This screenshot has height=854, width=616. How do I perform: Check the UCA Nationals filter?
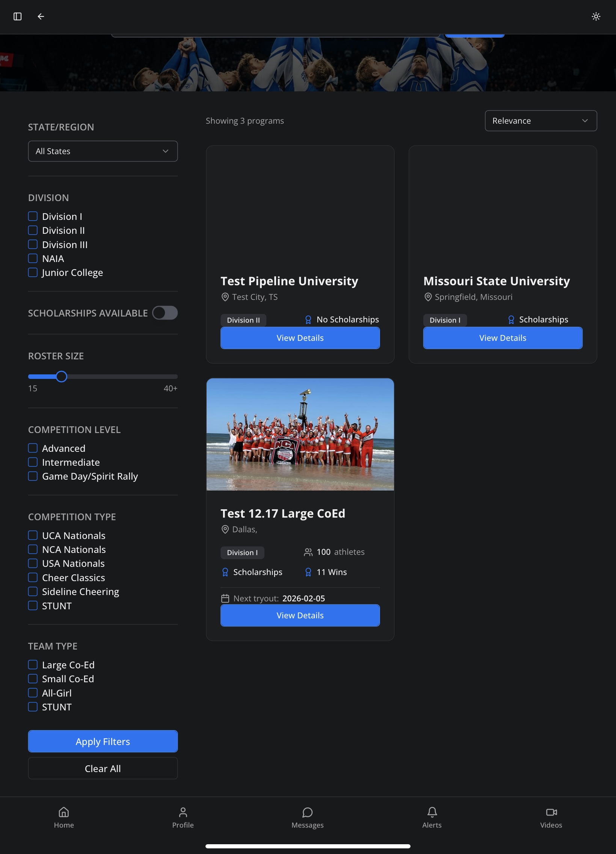click(33, 535)
